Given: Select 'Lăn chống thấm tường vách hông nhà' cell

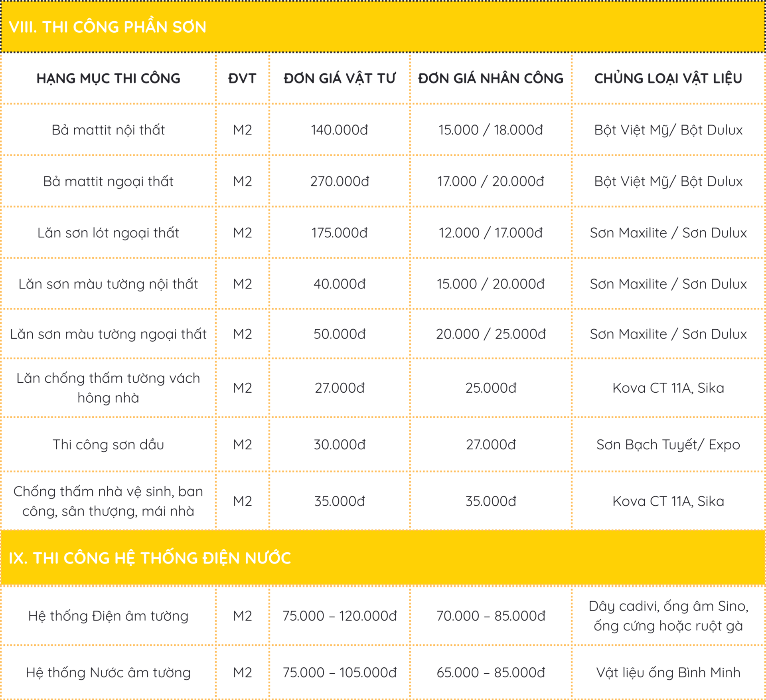Looking at the screenshot, I should tap(109, 388).
